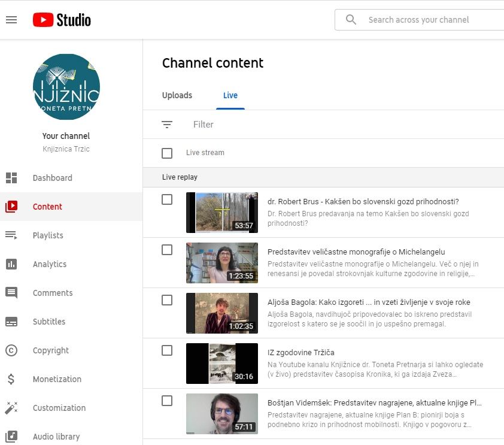This screenshot has height=445, width=504.
Task: Click the Boštjan Videmšek video thumbnail
Action: coord(222,414)
